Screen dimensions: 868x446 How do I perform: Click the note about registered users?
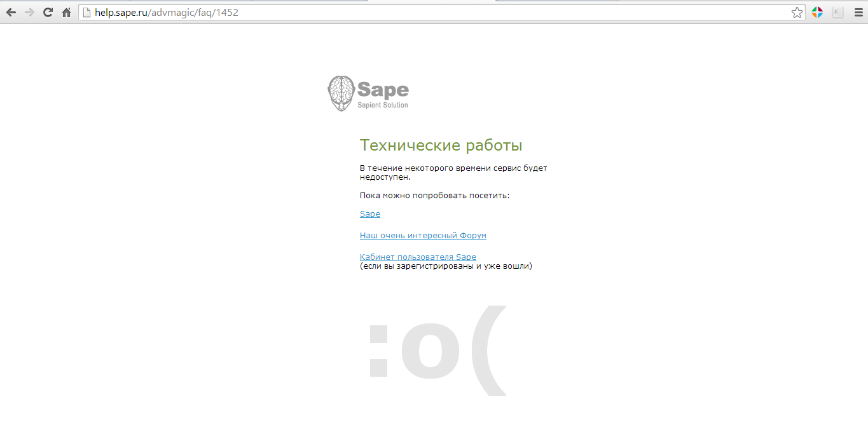tap(446, 267)
